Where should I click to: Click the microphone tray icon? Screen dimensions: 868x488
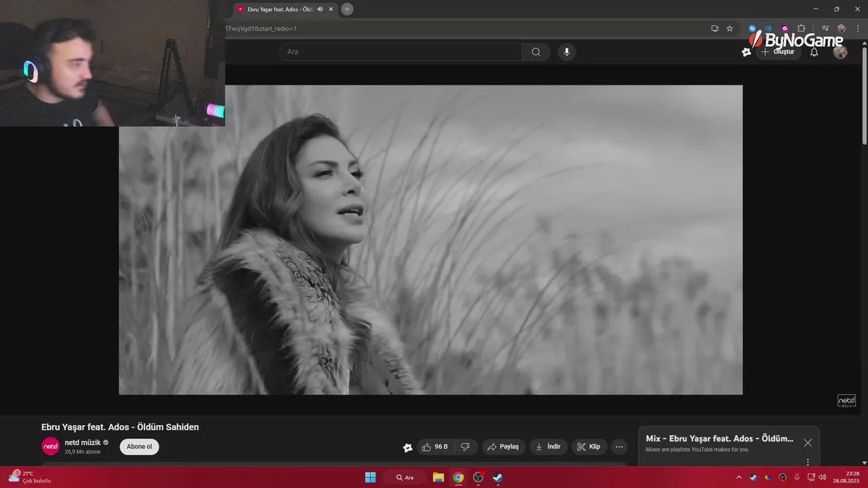click(797, 477)
